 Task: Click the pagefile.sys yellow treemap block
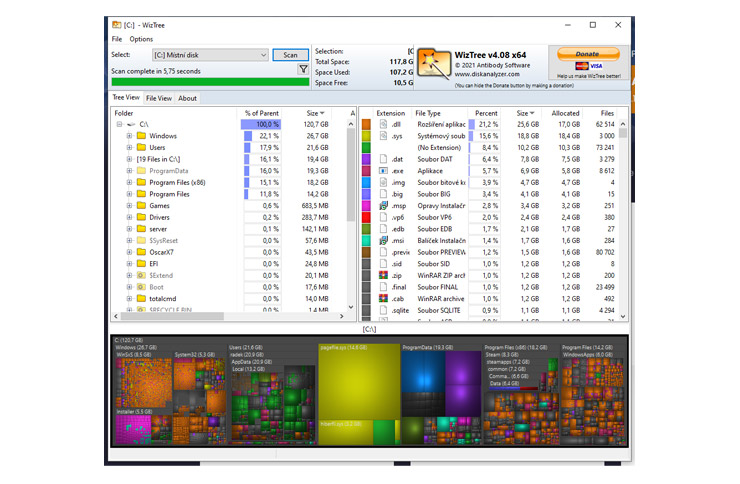pos(359,382)
